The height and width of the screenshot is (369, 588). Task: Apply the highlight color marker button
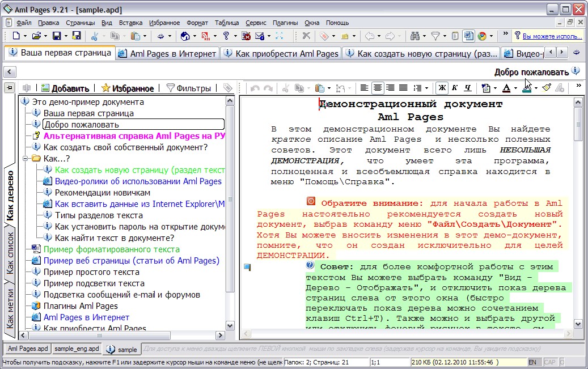(527, 88)
